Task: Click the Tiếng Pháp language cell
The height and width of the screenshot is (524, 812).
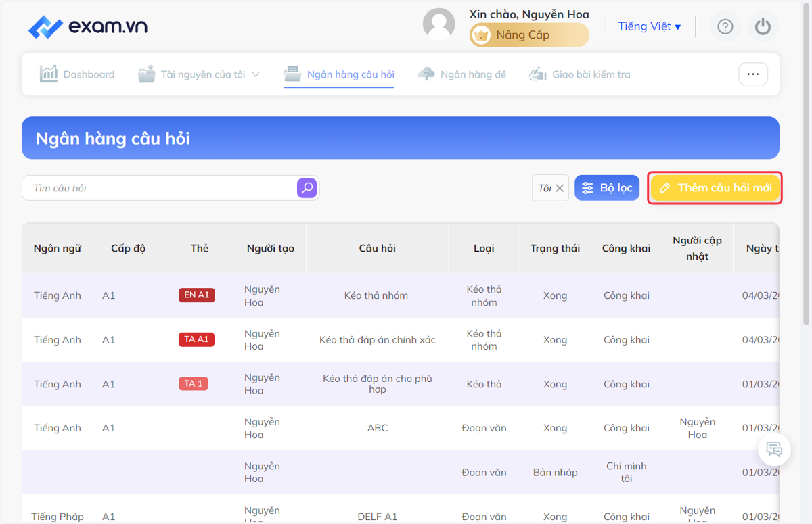Action: (x=59, y=517)
